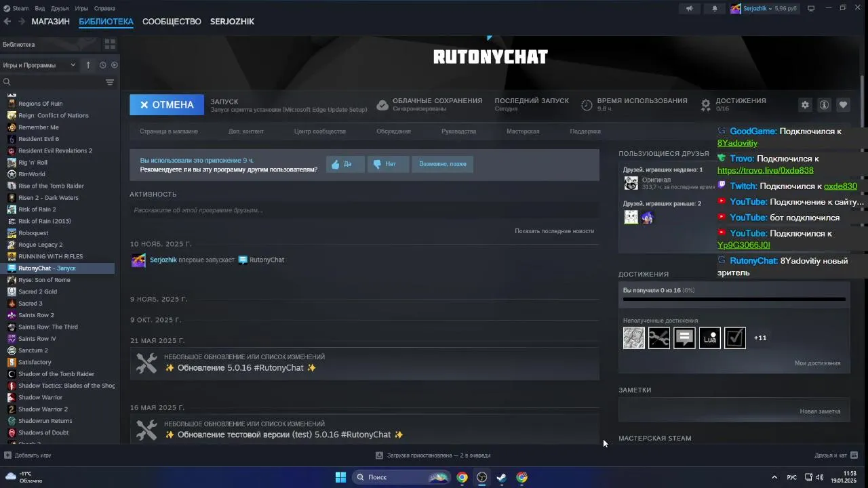
Task: Expand the Игры и Программы dropdown
Action: click(39, 65)
